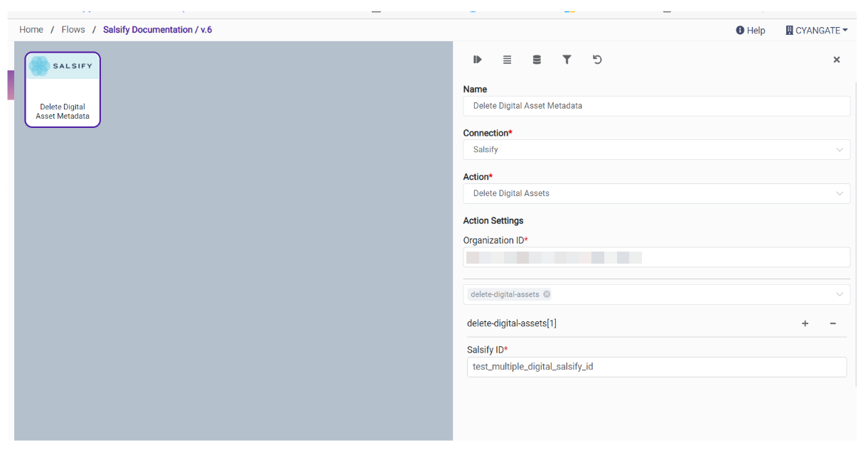Remove delete-digital-assets item with minus icon
This screenshot has width=868, height=452.
pyautogui.click(x=832, y=323)
